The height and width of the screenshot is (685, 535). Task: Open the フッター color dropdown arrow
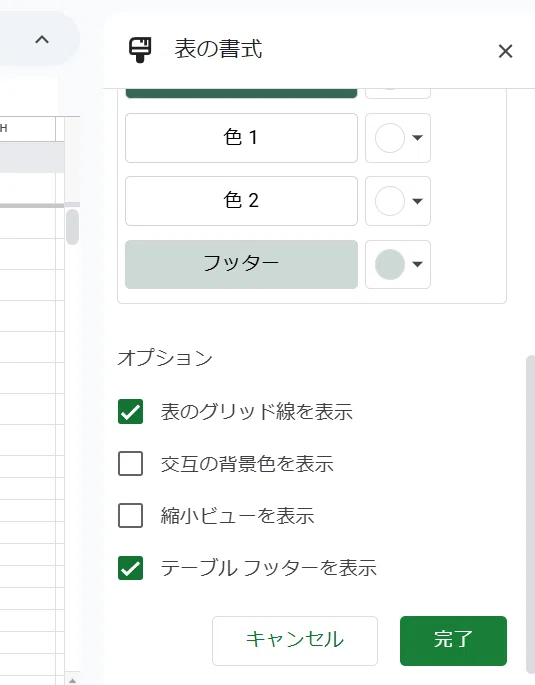pyautogui.click(x=418, y=264)
